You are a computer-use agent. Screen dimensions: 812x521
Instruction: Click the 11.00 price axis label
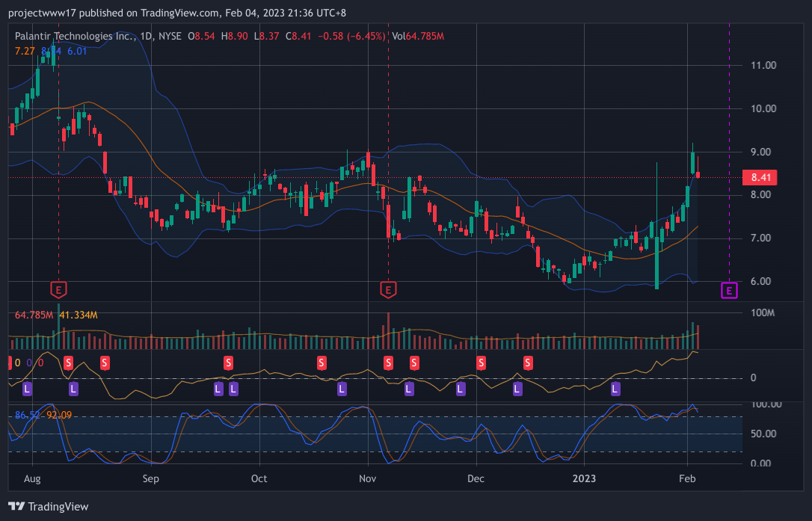pos(763,65)
